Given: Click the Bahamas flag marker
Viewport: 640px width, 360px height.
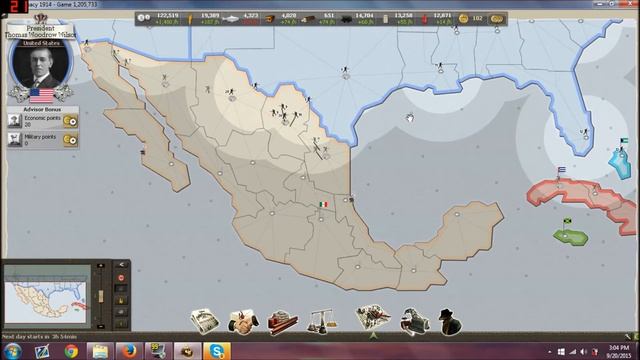Looking at the screenshot, I should click(624, 141).
